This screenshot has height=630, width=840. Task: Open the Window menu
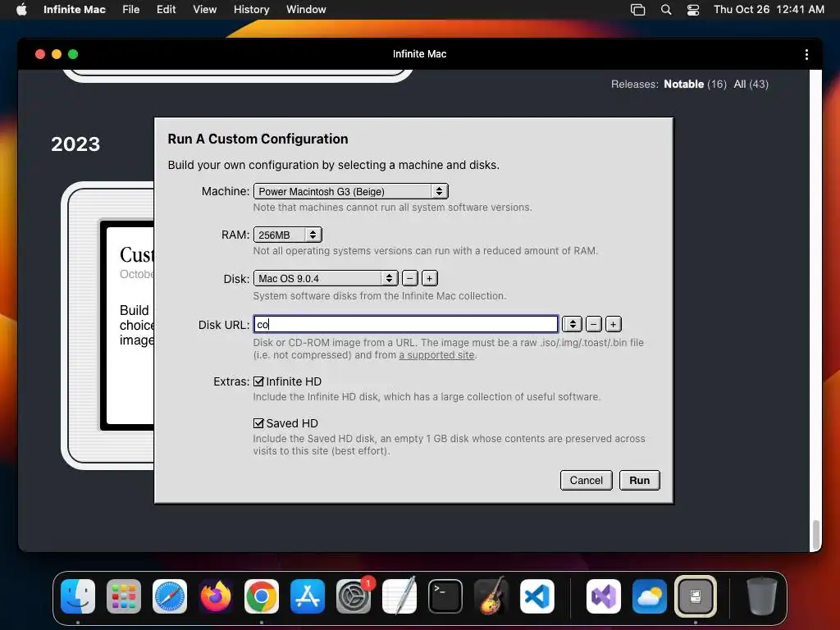[x=306, y=9]
